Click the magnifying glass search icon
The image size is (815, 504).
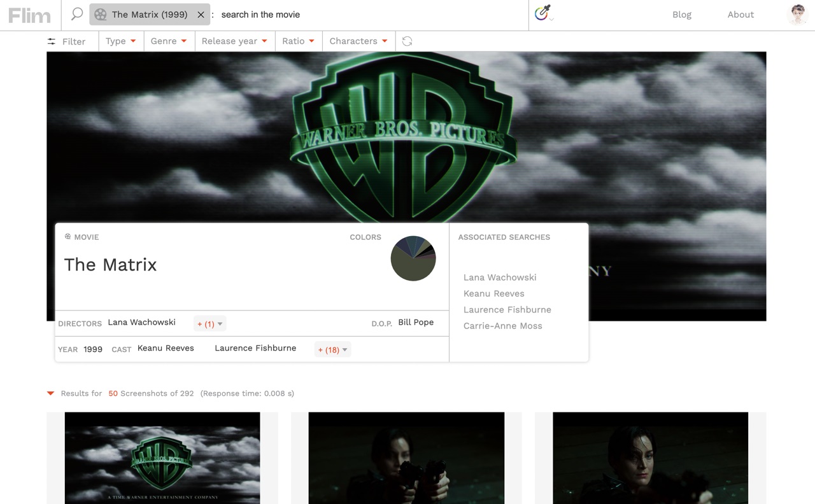click(76, 14)
